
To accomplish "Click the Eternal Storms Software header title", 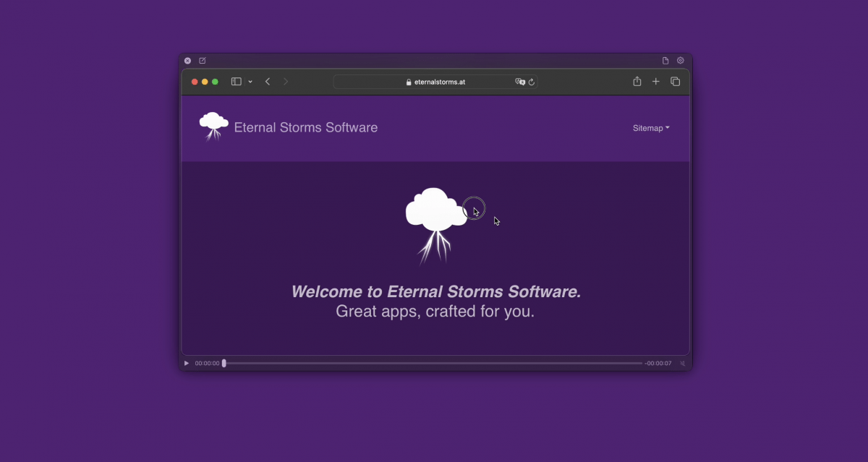I will point(305,128).
